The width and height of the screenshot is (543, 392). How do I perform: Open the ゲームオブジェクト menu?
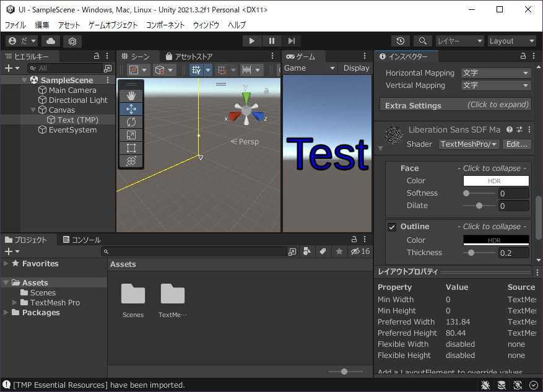coord(113,25)
